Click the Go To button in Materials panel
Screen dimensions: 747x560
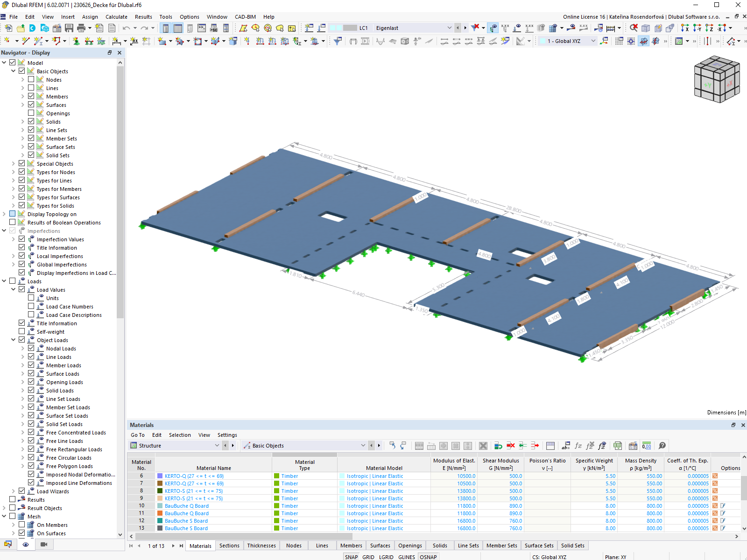[x=138, y=435]
